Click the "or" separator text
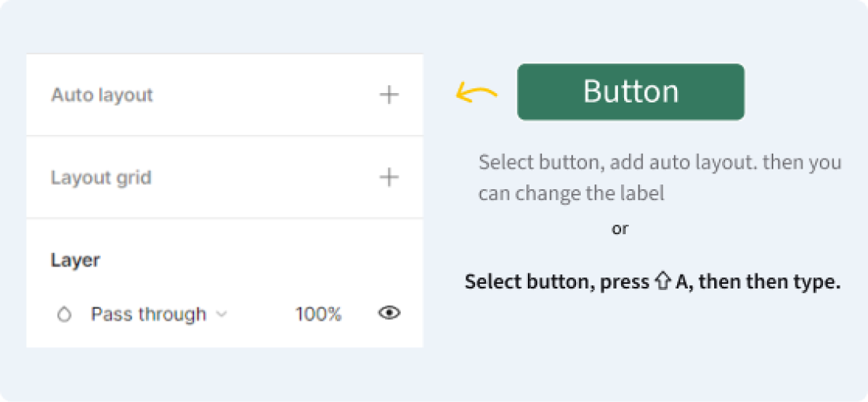Screen dimensions: 868x402 click(x=620, y=229)
